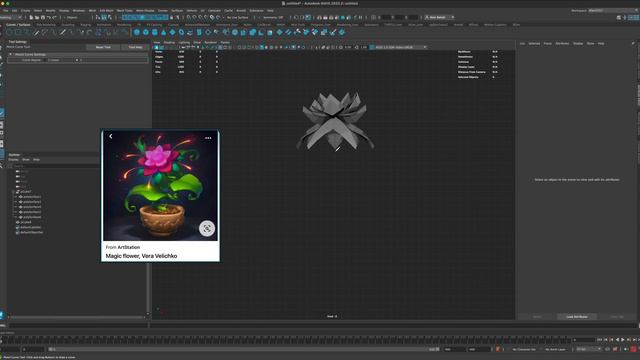Image resolution: width=640 pixels, height=360 pixels.
Task: Toggle the Channel Box sidebar icon at top right
Action: pos(636,18)
